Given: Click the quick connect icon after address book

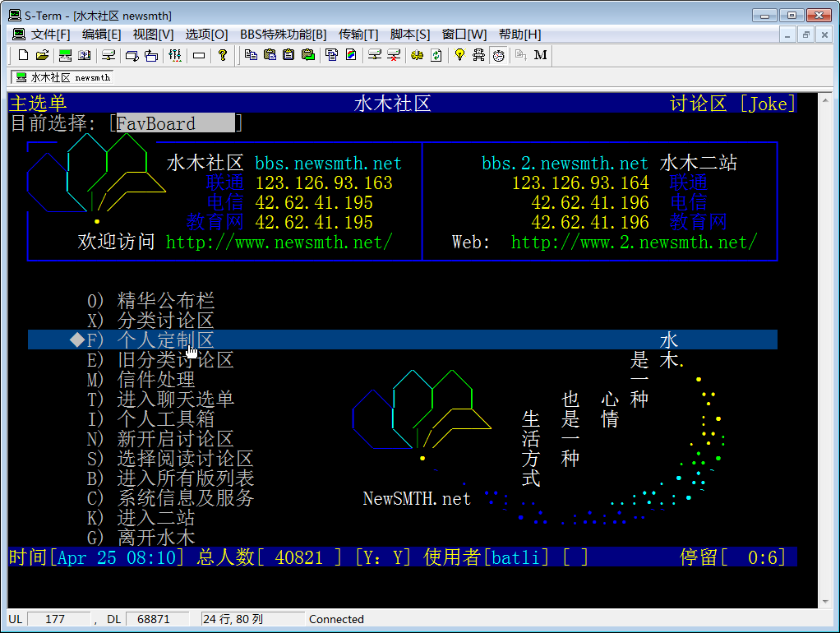Looking at the screenshot, I should pos(108,55).
